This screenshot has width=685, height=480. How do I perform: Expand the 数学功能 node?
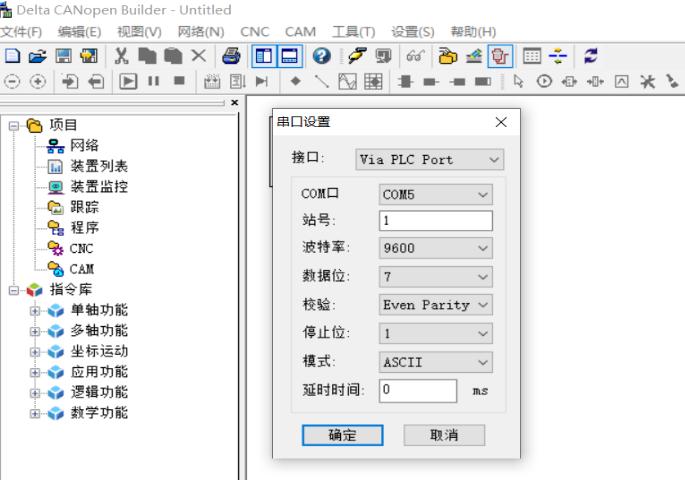[35, 413]
